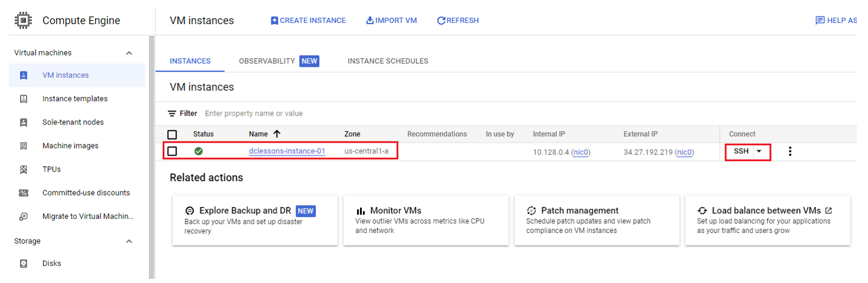Click the Help Assistant chat icon
Screen dimensions: 868x283
click(x=820, y=21)
